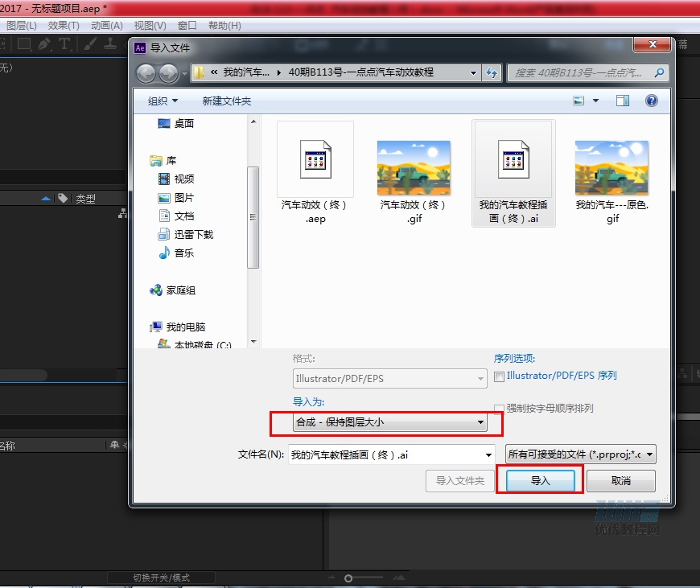Click the refresh button beside address bar
This screenshot has width=700, height=588.
492,72
